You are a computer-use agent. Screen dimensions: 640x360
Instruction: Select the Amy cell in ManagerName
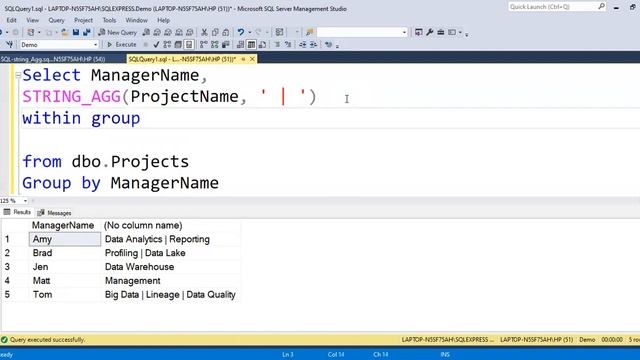point(65,239)
